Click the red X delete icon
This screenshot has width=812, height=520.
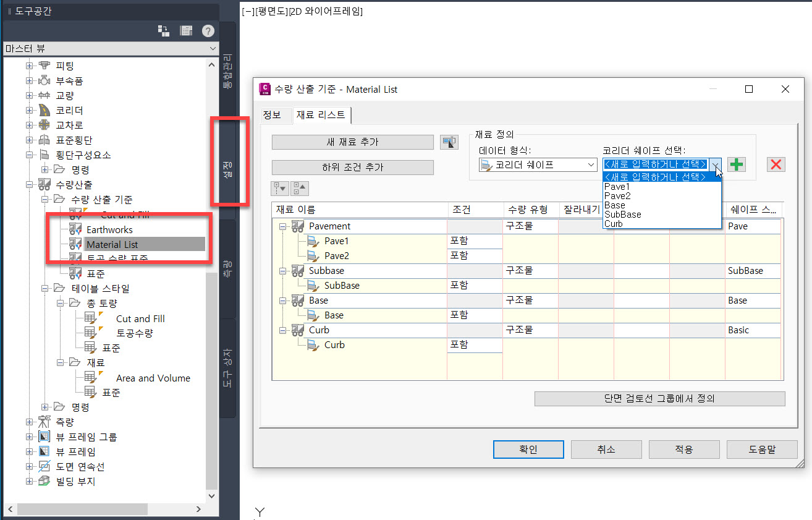tap(776, 164)
